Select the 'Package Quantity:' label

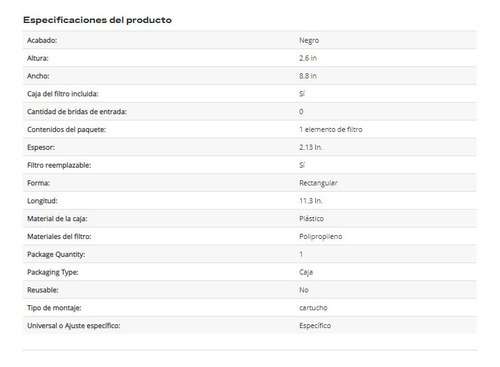coord(56,254)
